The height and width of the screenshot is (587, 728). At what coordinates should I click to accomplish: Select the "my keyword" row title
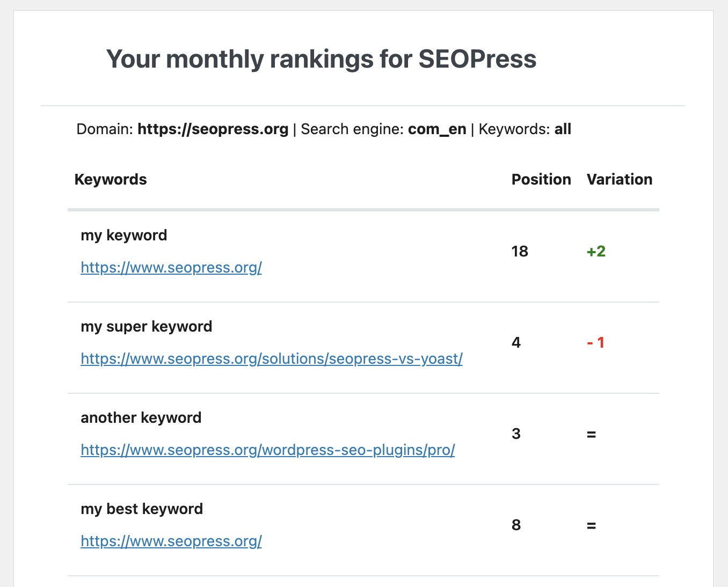tap(124, 236)
